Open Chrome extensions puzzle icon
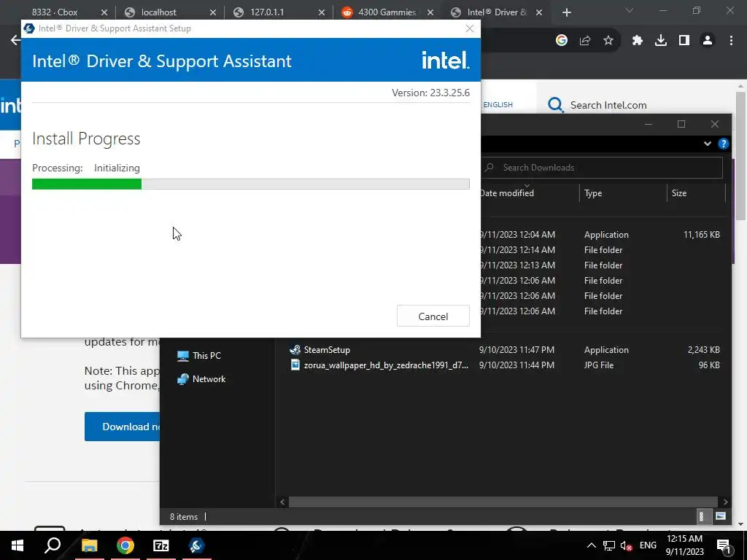 (x=638, y=41)
